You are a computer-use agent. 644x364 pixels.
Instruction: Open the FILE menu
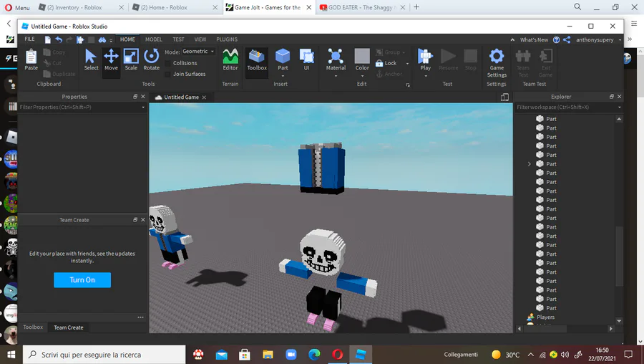29,39
